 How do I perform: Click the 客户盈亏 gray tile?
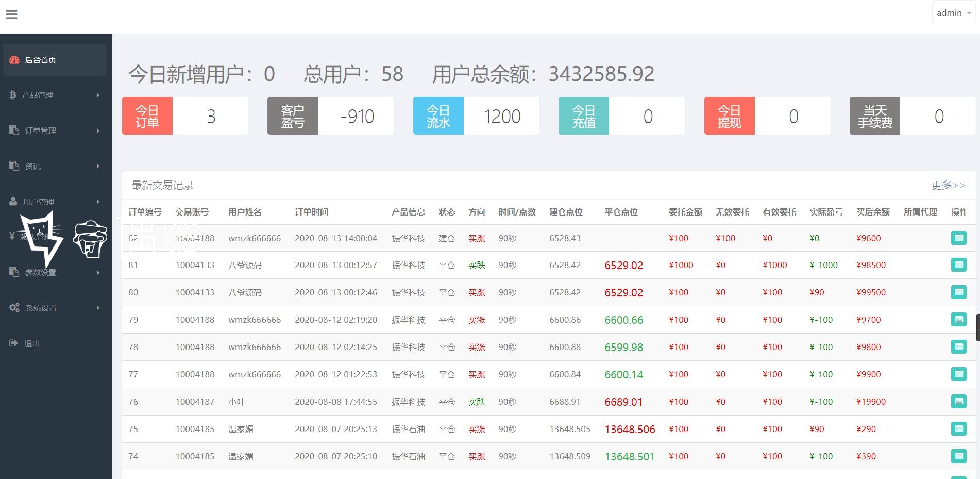293,116
